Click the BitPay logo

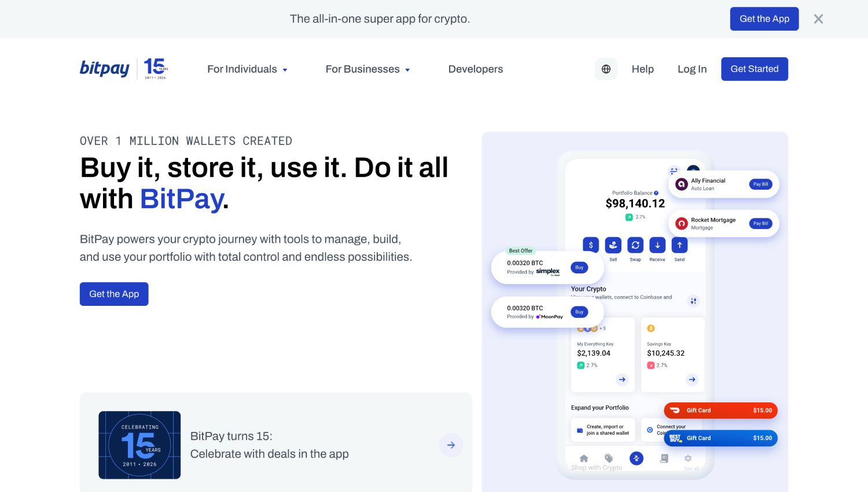[x=105, y=68]
